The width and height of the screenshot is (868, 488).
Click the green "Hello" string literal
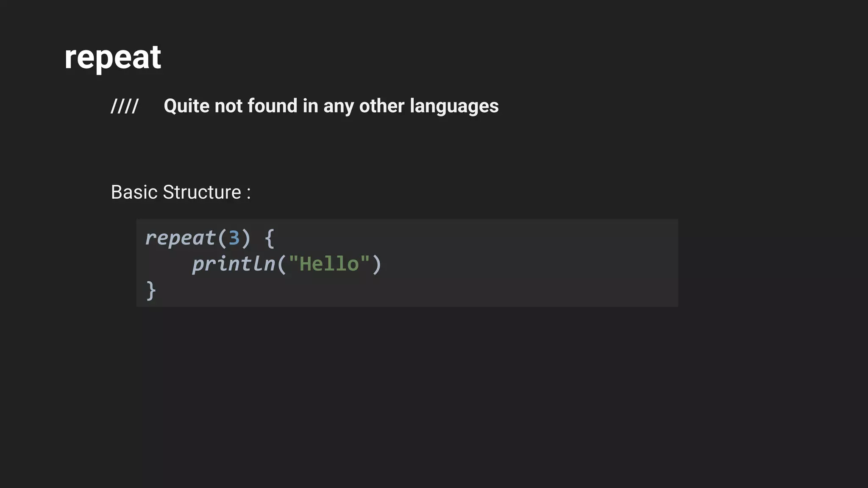click(x=329, y=264)
